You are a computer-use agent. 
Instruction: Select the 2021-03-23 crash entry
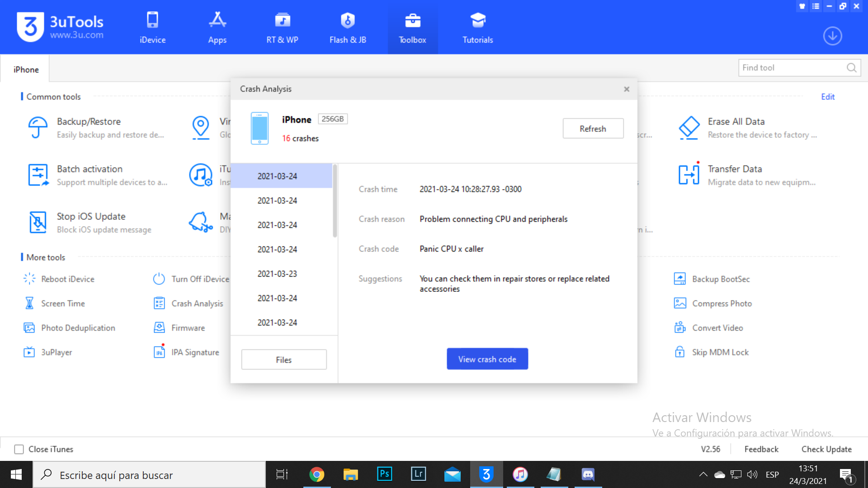(277, 274)
